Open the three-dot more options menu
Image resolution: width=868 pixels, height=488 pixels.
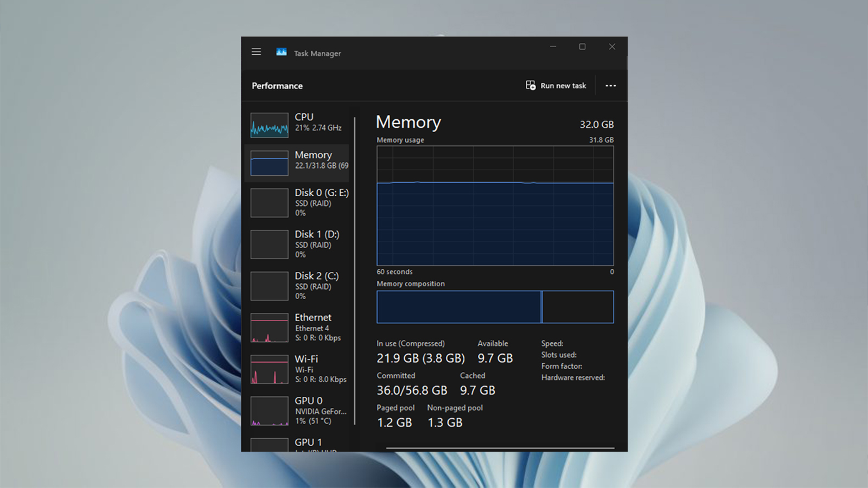[610, 86]
